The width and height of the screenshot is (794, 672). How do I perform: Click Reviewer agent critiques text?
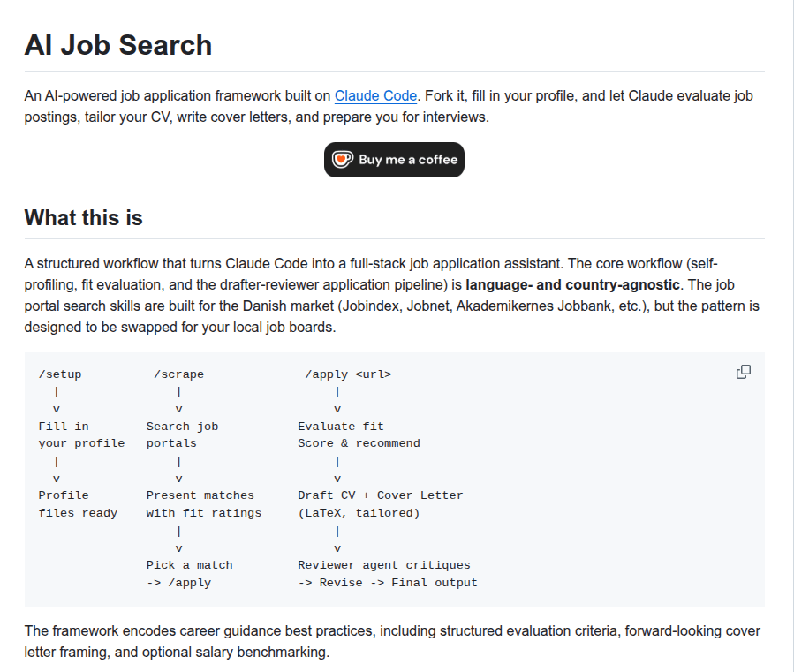coord(384,565)
